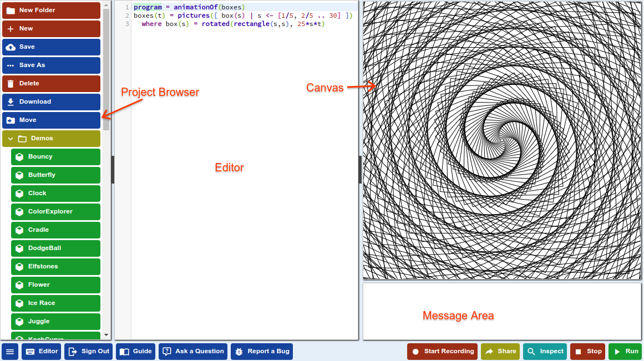This screenshot has width=644, height=361.
Task: Open the Inspect tool
Action: pos(545,351)
